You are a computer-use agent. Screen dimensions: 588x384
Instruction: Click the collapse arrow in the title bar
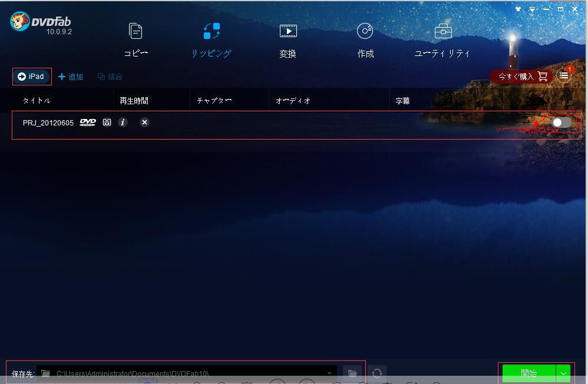coord(531,9)
